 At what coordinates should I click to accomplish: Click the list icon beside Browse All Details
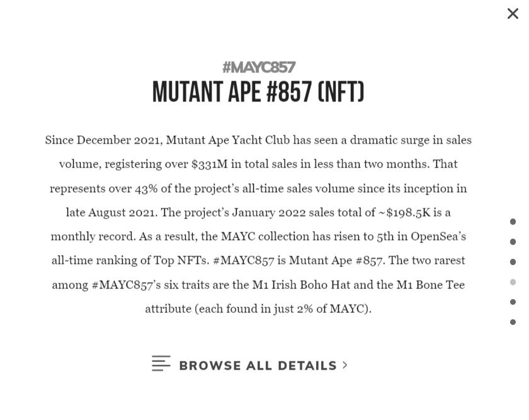tap(161, 363)
